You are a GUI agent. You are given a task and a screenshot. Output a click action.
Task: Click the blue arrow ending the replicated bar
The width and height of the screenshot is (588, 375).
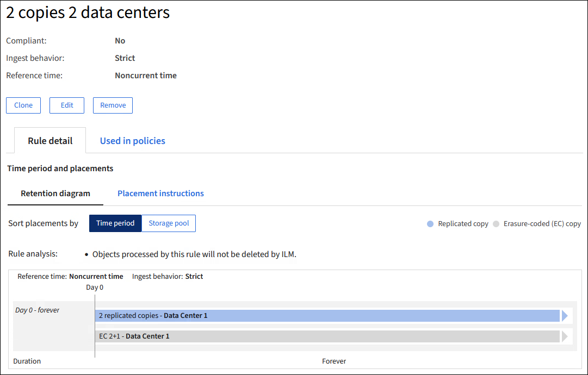[x=565, y=316]
